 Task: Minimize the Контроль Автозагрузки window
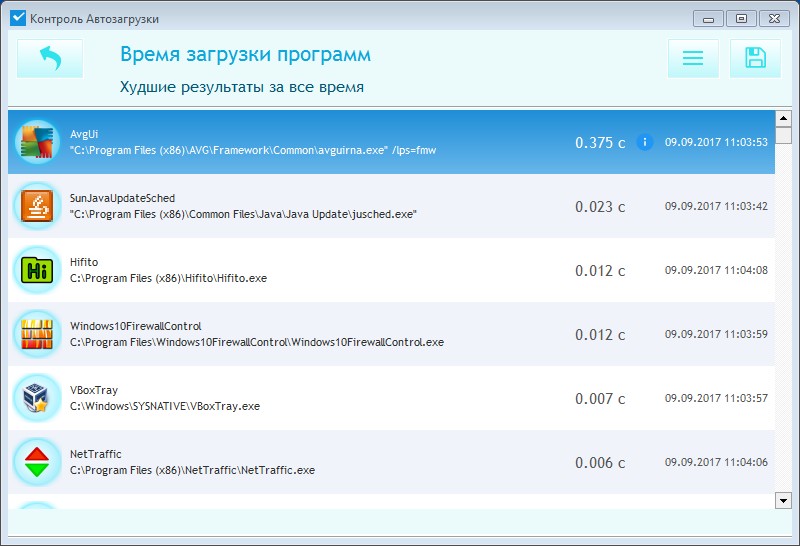708,19
